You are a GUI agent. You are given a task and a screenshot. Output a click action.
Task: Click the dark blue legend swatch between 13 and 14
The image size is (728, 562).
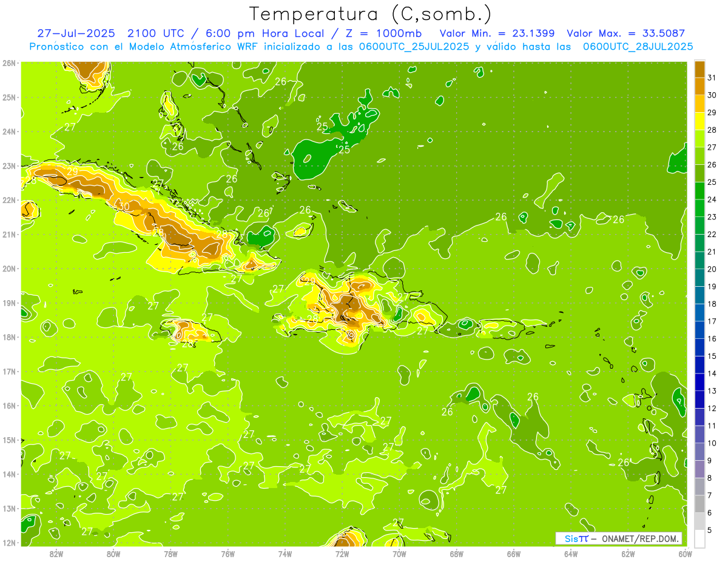point(700,383)
